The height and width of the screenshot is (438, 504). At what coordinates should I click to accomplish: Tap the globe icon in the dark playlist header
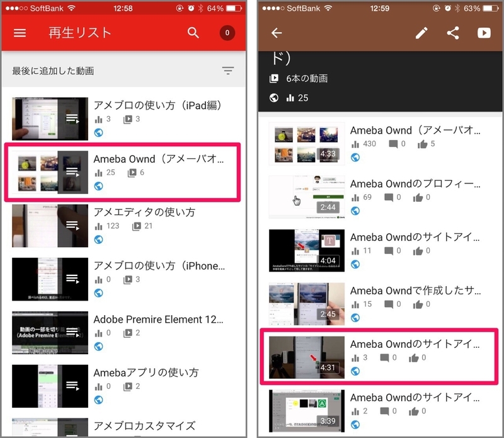[x=274, y=98]
